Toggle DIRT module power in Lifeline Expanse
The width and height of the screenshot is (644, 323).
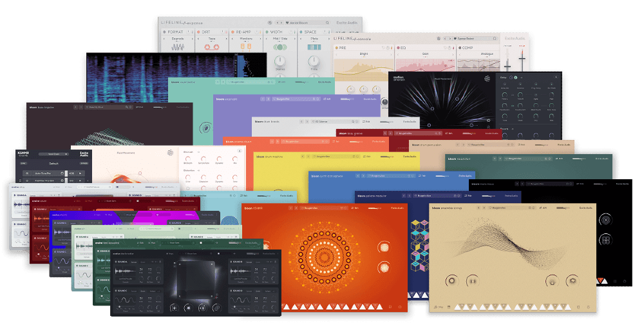click(199, 32)
